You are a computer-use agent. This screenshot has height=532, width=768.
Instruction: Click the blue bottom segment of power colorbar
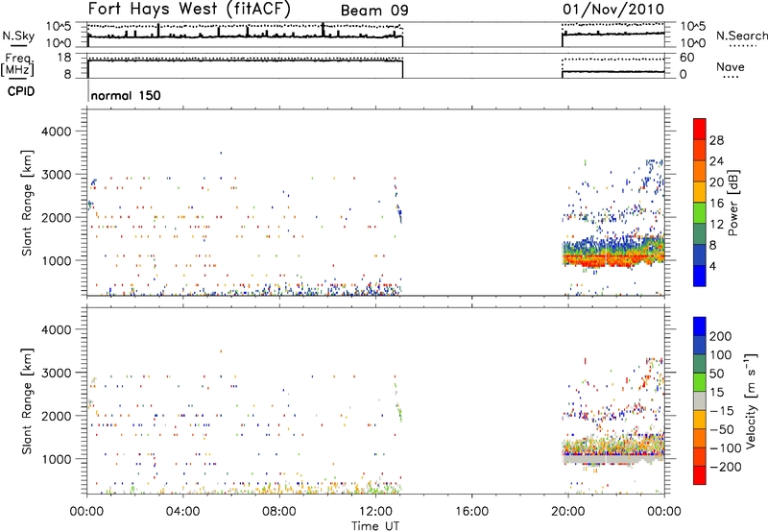click(x=700, y=276)
